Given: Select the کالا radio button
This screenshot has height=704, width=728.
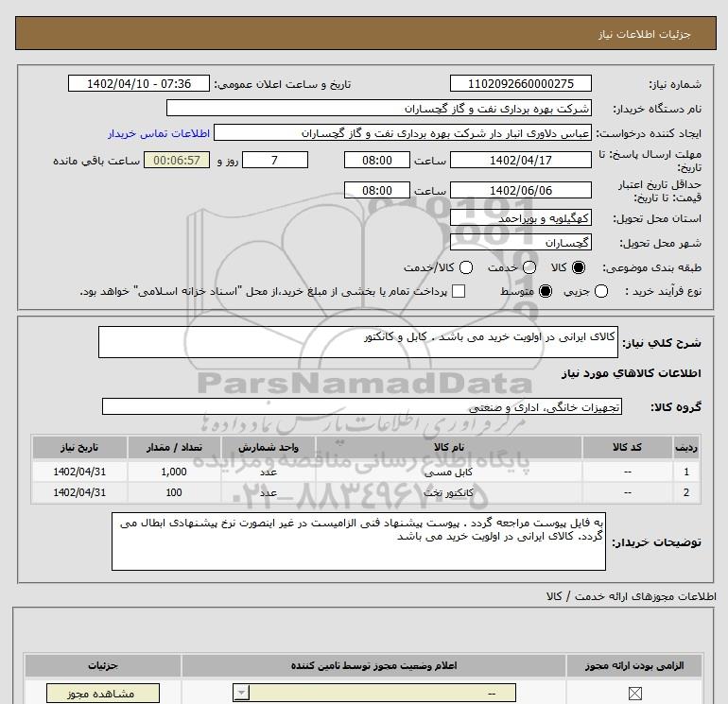Looking at the screenshot, I should [579, 267].
